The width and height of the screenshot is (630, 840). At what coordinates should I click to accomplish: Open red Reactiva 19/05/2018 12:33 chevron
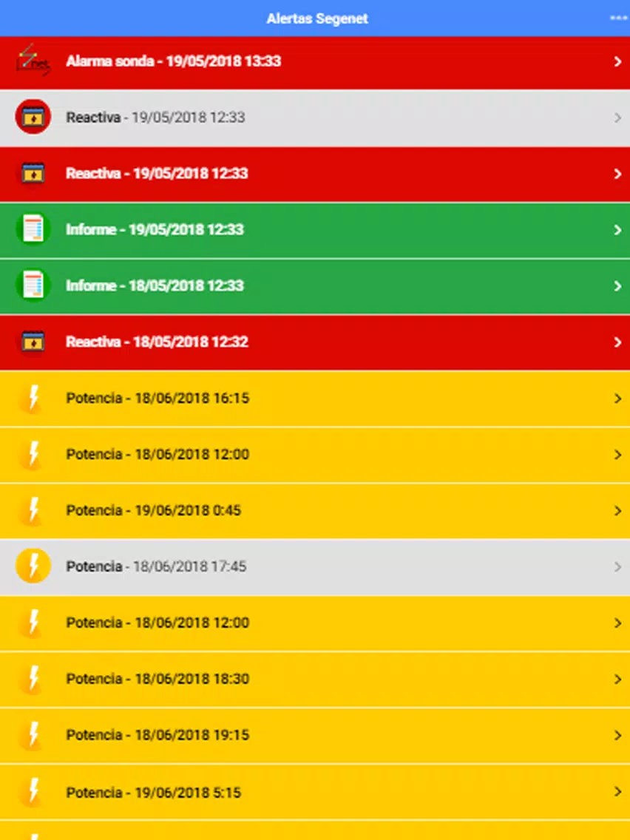click(617, 174)
